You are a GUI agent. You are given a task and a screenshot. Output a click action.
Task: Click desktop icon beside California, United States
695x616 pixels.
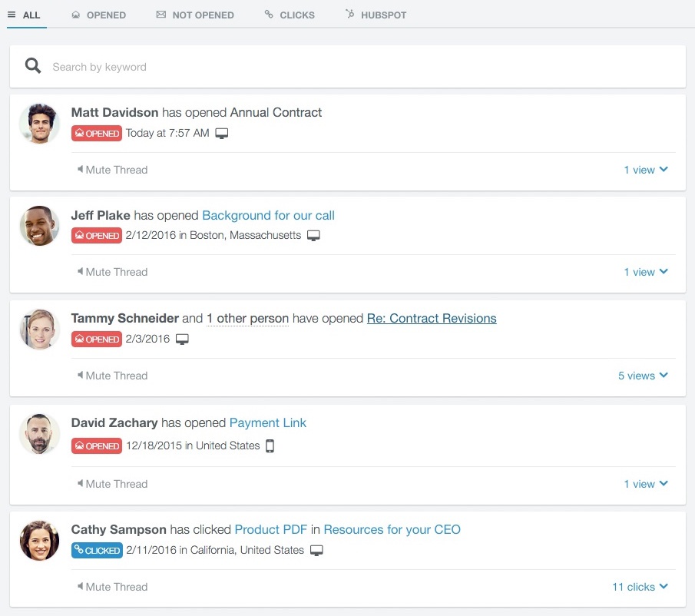click(x=316, y=551)
